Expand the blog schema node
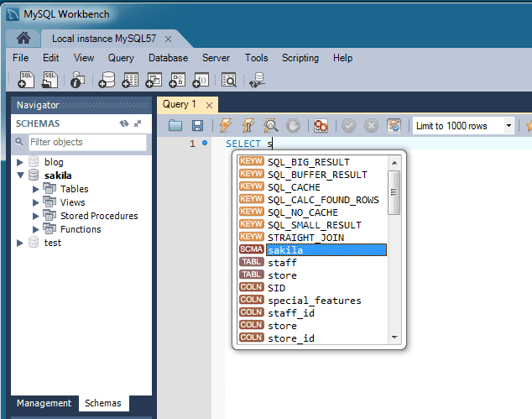Image resolution: width=532 pixels, height=419 pixels. click(21, 162)
